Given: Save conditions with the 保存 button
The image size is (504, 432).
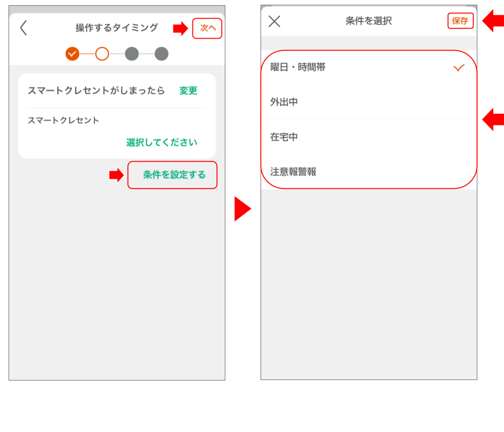Looking at the screenshot, I should point(460,21).
